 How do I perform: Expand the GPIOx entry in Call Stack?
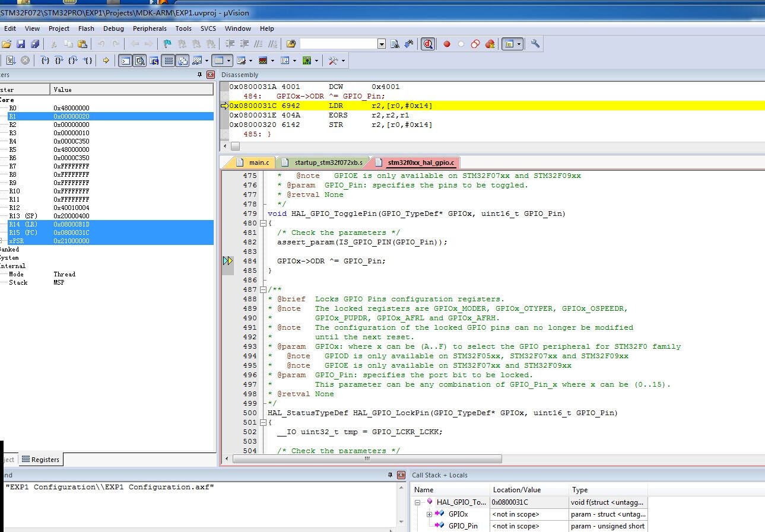429,514
